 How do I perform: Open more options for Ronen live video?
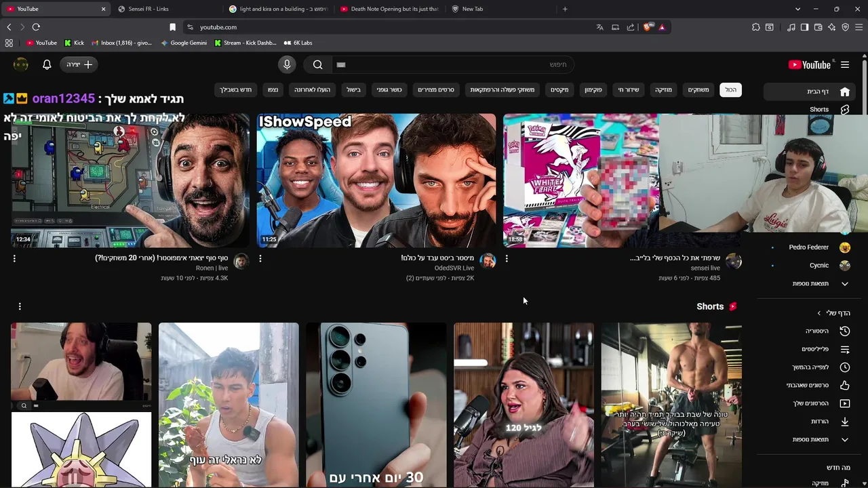(x=14, y=258)
